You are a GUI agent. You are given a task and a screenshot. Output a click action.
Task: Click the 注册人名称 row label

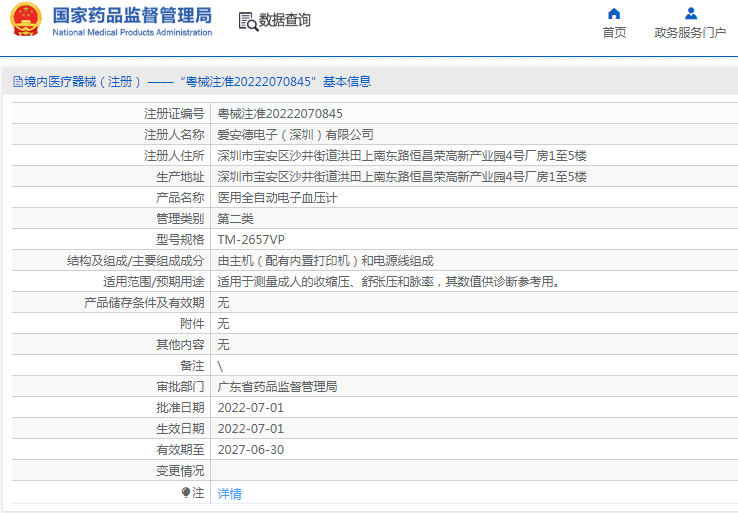[174, 135]
